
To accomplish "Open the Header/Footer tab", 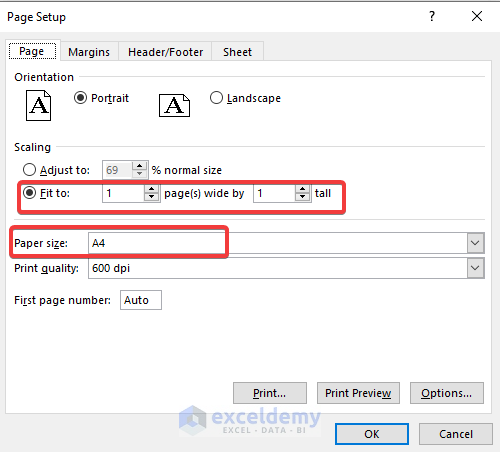I will (165, 52).
